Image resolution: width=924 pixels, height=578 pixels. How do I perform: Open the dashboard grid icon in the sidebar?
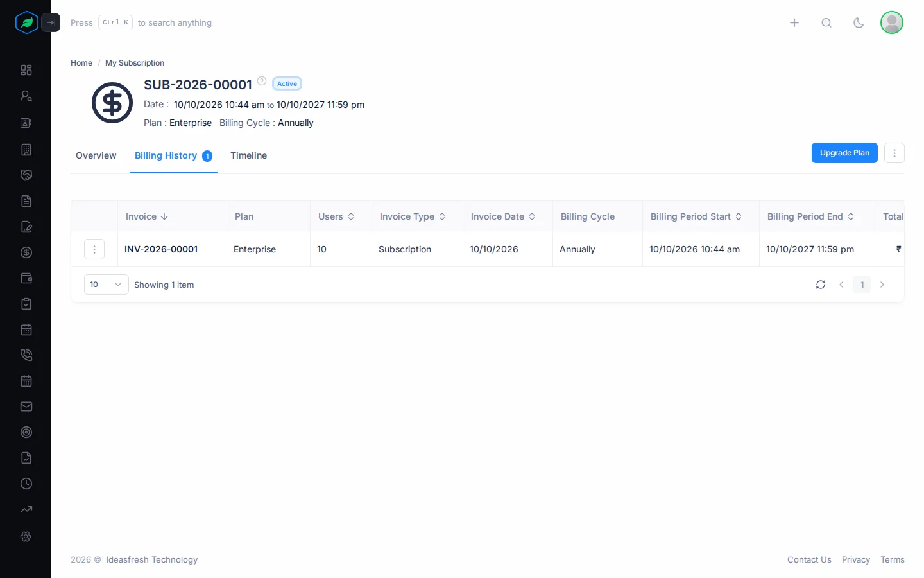click(x=26, y=70)
